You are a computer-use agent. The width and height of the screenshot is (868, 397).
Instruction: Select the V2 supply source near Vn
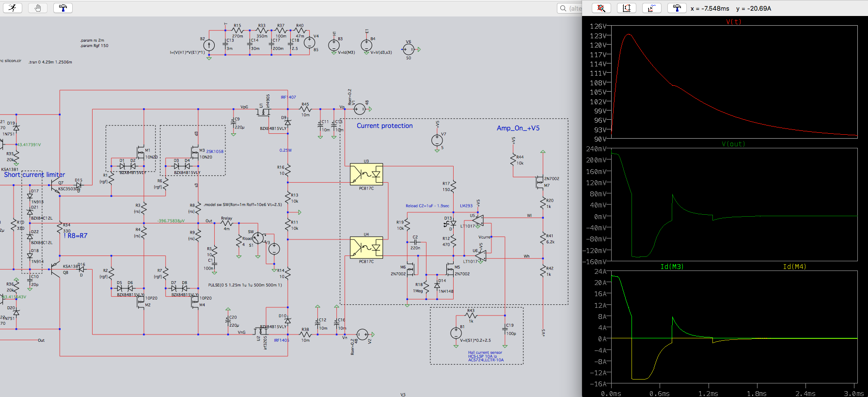362,334
